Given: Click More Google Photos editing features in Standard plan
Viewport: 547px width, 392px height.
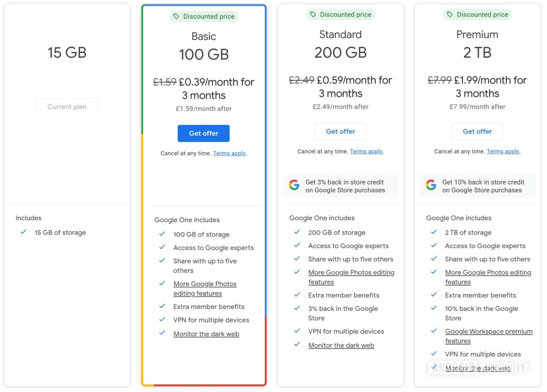Looking at the screenshot, I should tap(351, 272).
